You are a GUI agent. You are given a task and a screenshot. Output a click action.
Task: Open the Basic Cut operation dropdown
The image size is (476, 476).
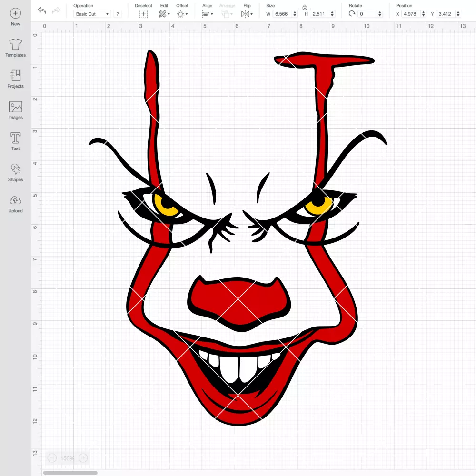[x=92, y=14]
